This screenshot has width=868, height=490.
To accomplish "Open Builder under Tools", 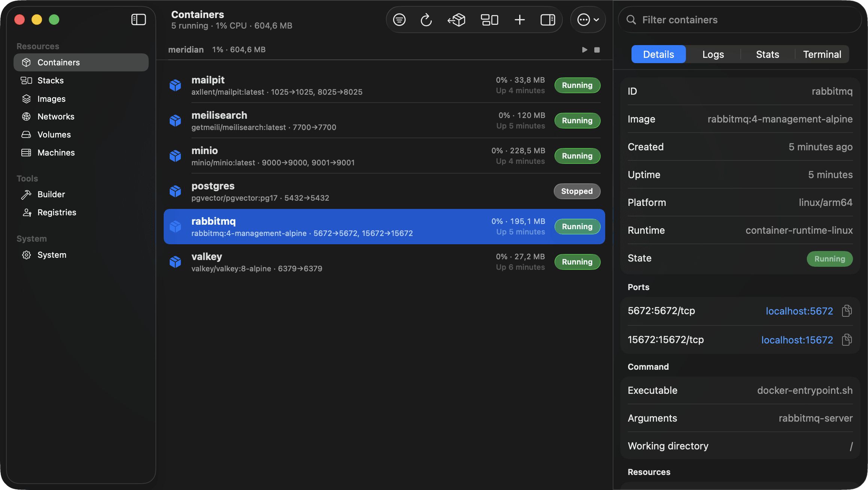I will click(81, 194).
